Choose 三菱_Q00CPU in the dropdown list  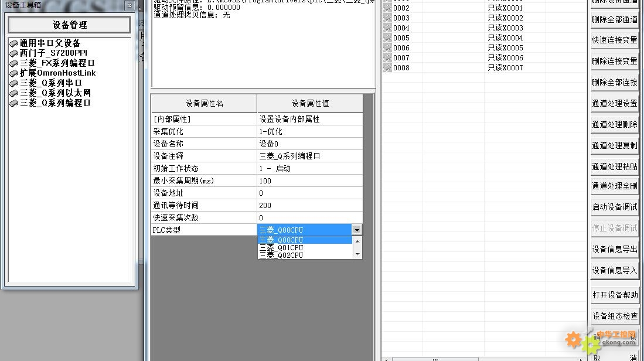[x=305, y=240]
